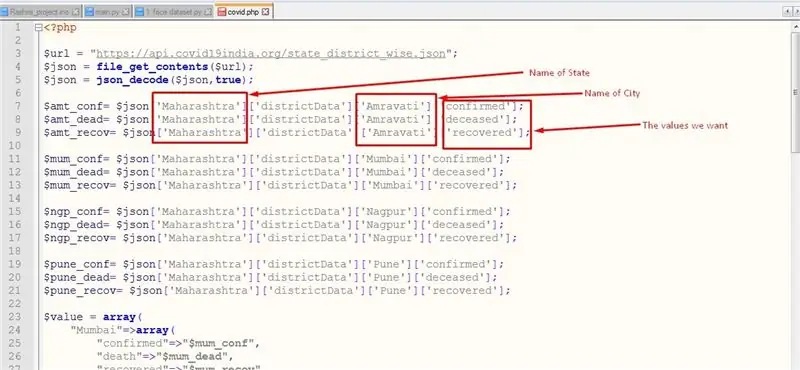The width and height of the screenshot is (800, 370).
Task: Click the tab bar scroll-right arrow
Action: point(796,11)
